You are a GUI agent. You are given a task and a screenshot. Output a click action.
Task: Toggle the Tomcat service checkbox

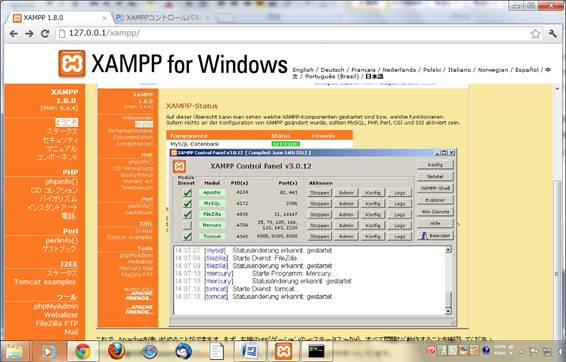[x=187, y=236]
